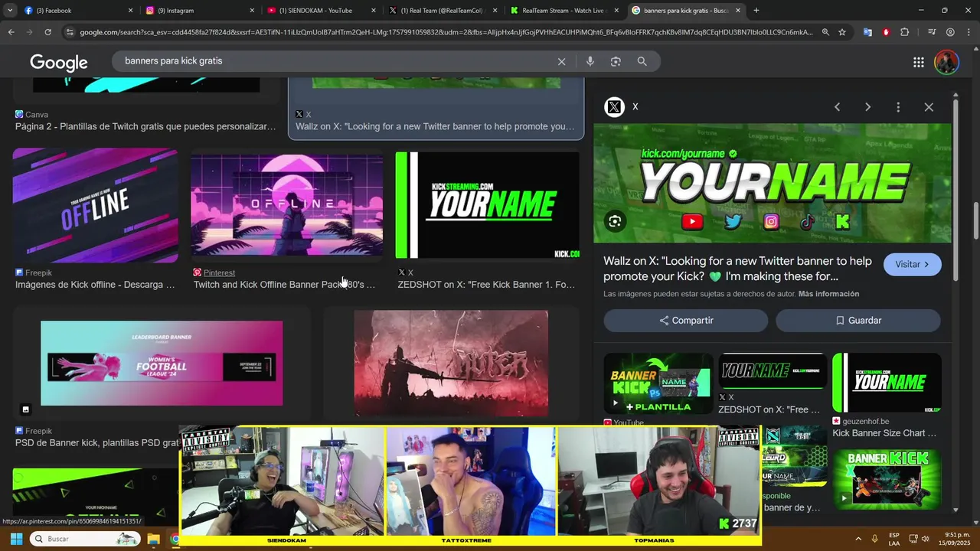The height and width of the screenshot is (551, 980).
Task: Switch to the Real Team X tab
Action: tap(444, 11)
